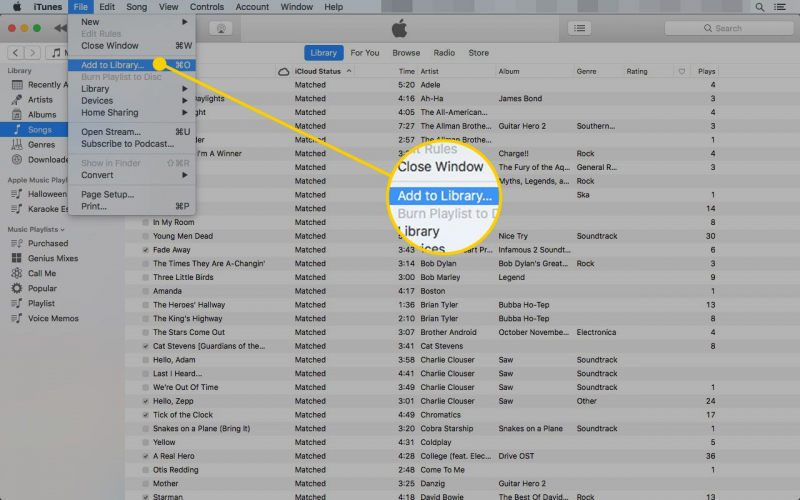
Task: Open the Popular smart playlist gear icon
Action: click(17, 288)
